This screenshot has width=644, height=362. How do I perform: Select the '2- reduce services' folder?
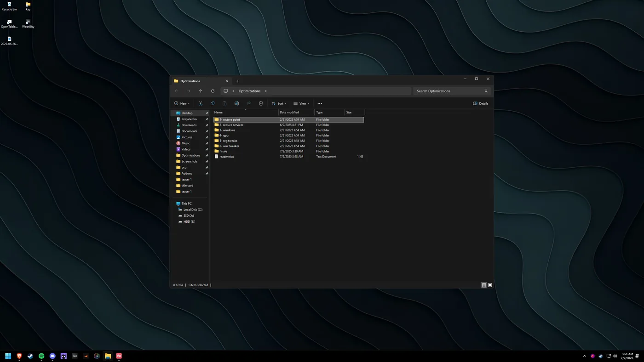click(x=289, y=125)
